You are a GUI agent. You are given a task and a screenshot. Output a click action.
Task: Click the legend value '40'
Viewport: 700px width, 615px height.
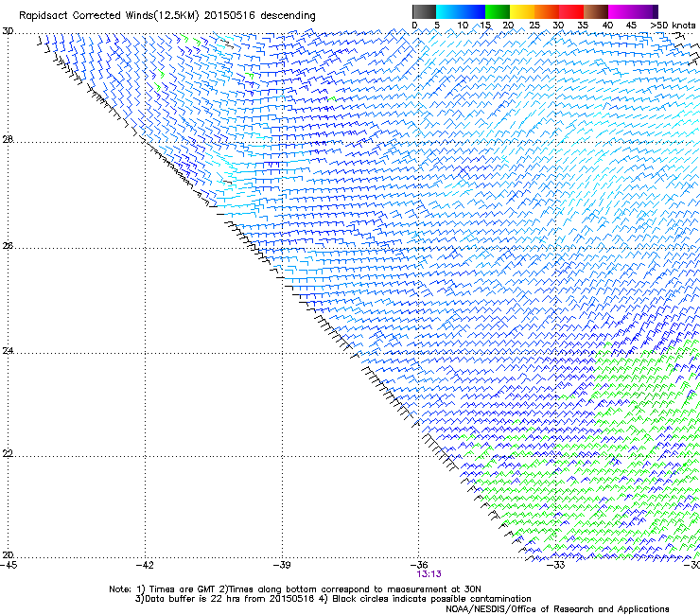[607, 26]
